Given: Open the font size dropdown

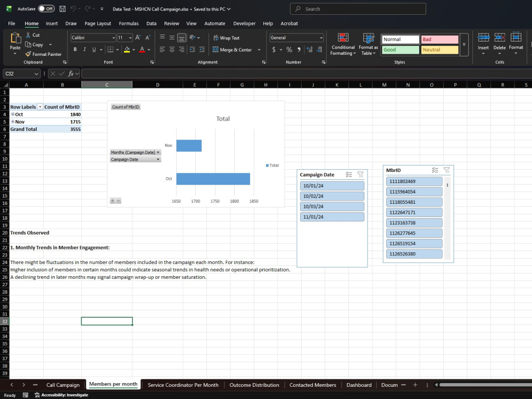Looking at the screenshot, I should tap(130, 38).
